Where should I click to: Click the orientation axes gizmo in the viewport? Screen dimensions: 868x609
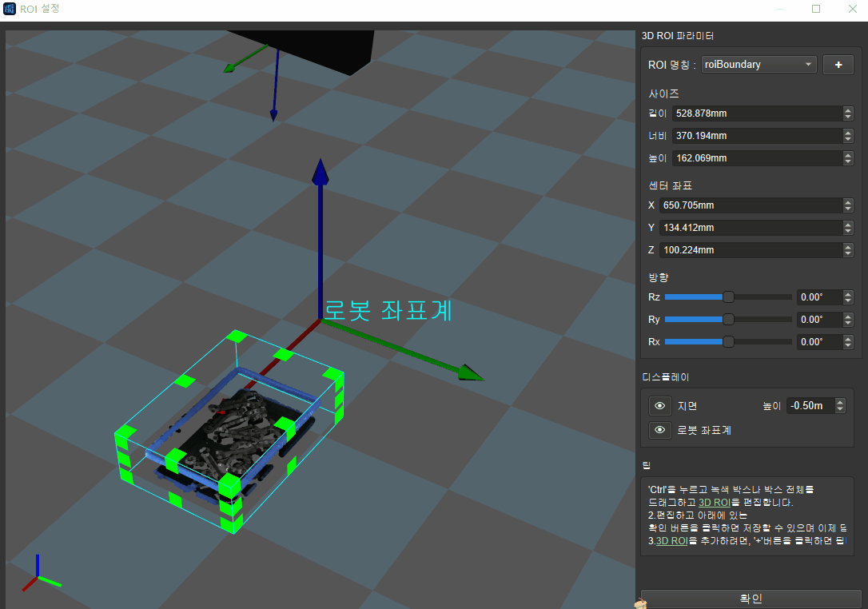[x=40, y=574]
